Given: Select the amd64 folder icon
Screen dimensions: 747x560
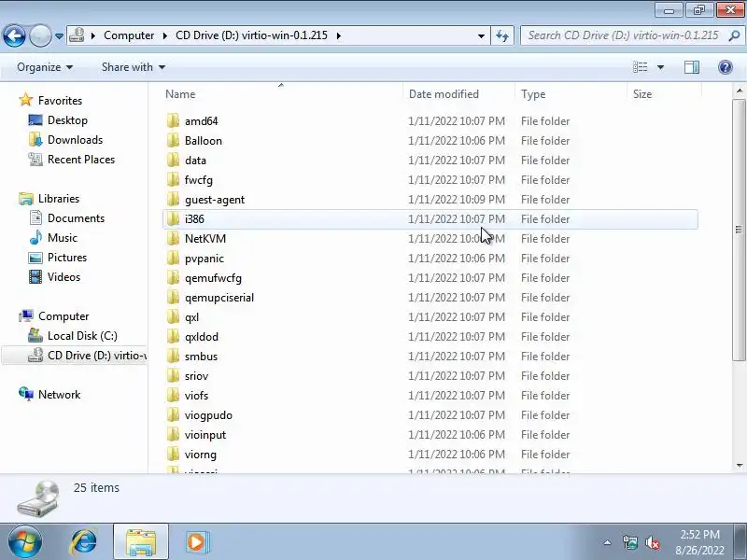Looking at the screenshot, I should coord(173,120).
